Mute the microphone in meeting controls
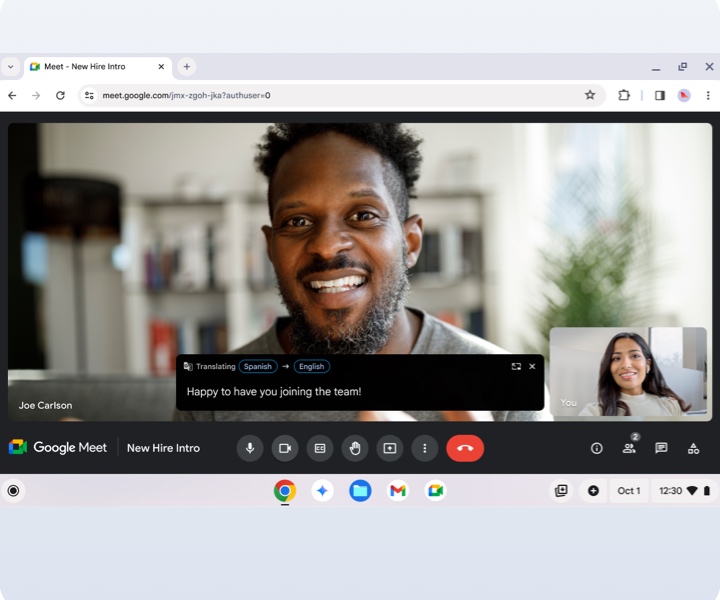720x600 pixels. click(250, 448)
